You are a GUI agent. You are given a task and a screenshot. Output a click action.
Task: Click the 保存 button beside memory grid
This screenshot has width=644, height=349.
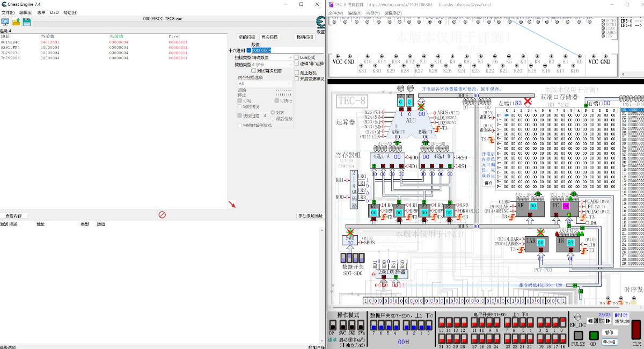[488, 183]
